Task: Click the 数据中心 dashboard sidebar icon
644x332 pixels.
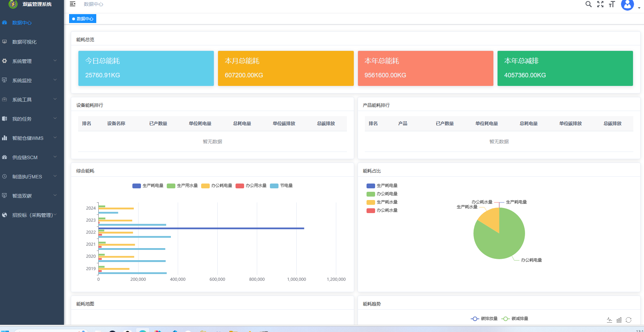Action: [x=4, y=23]
